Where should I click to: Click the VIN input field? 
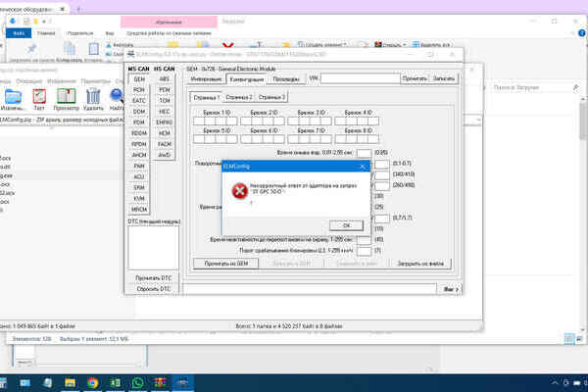pyautogui.click(x=360, y=78)
